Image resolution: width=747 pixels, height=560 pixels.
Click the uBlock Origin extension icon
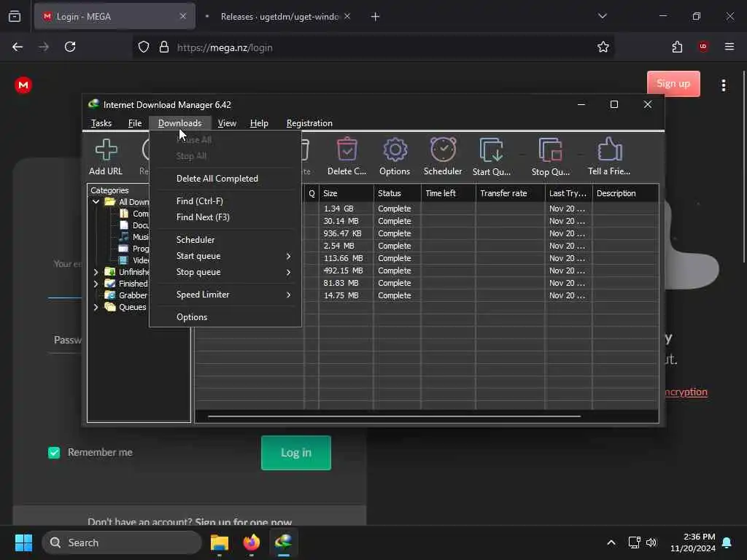point(703,47)
